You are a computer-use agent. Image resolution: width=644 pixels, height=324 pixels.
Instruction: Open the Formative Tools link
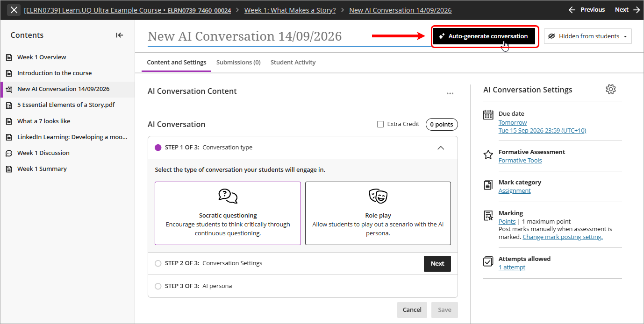pyautogui.click(x=520, y=161)
